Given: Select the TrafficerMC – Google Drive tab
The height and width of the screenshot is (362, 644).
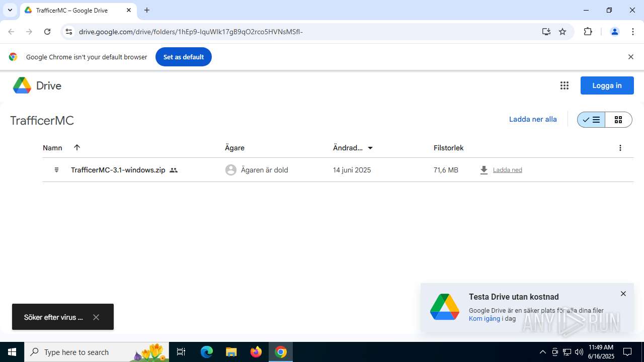Looking at the screenshot, I should point(72,10).
